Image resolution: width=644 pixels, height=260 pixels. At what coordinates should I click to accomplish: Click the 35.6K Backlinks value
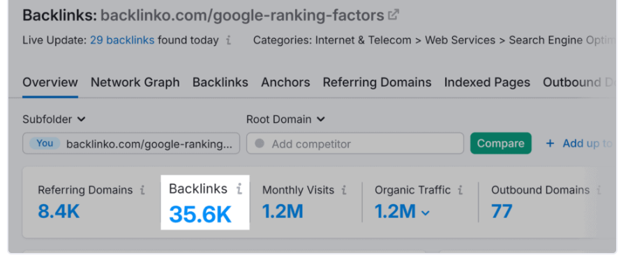(200, 215)
